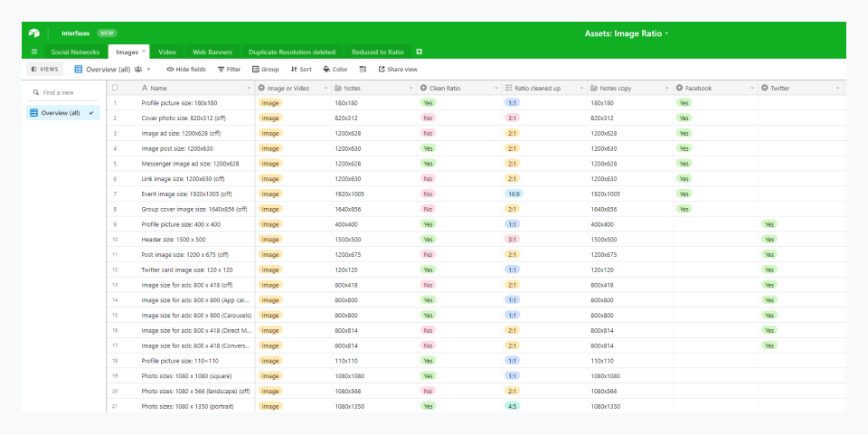Open the Sort tool
The width and height of the screenshot is (868, 435).
pyautogui.click(x=301, y=69)
